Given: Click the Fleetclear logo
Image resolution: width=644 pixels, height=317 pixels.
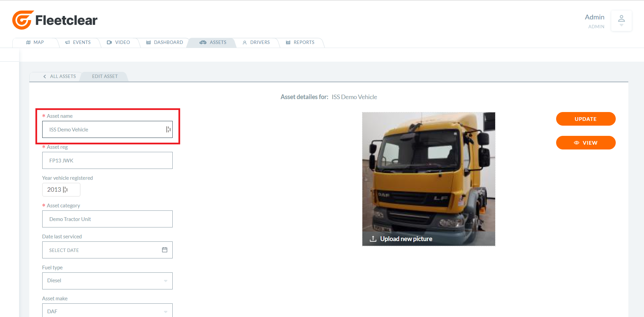Looking at the screenshot, I should point(54,20).
